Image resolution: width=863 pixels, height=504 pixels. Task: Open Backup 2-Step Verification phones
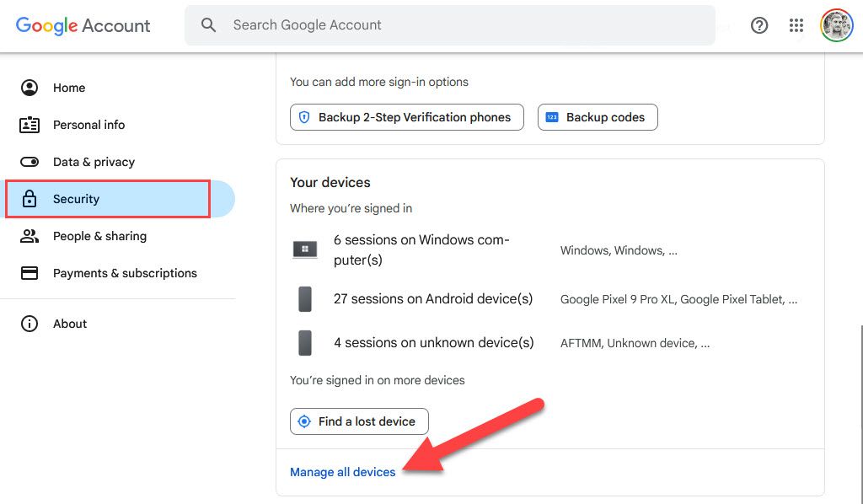tap(406, 117)
